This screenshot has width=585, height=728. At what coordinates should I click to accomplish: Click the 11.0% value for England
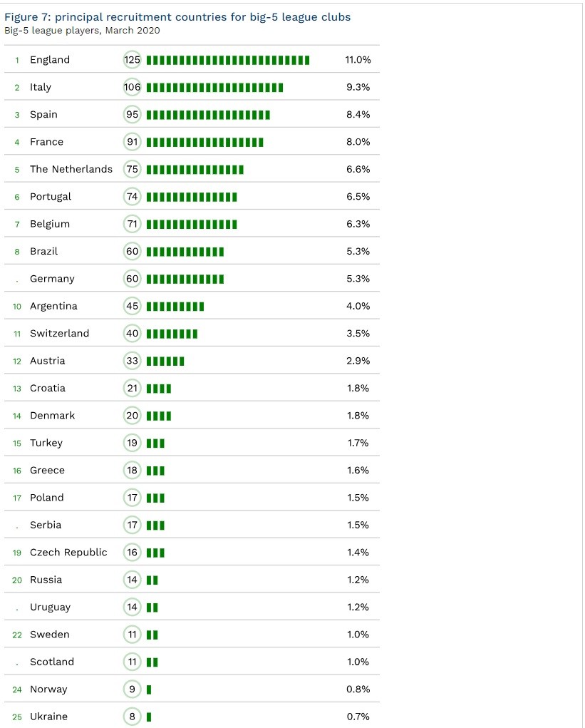pyautogui.click(x=358, y=60)
